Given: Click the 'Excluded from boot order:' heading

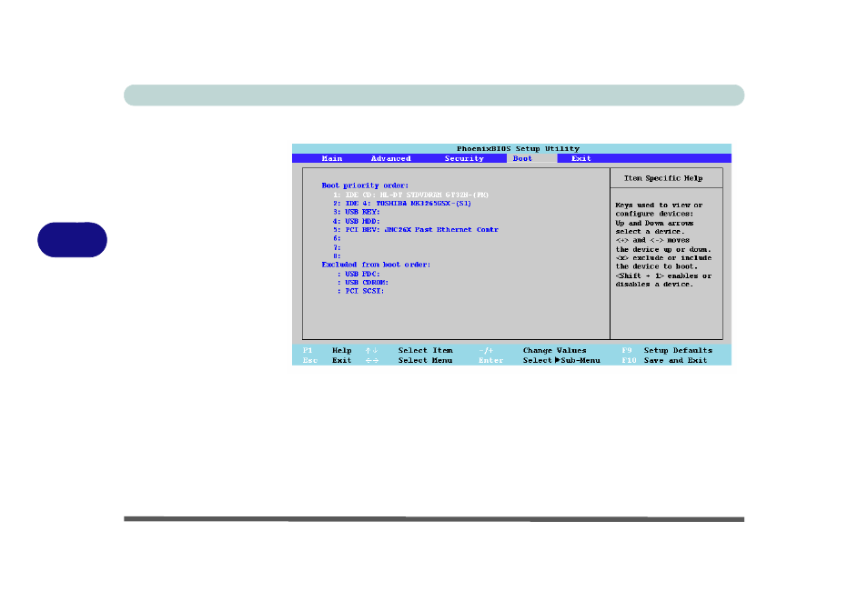Looking at the screenshot, I should (x=376, y=265).
